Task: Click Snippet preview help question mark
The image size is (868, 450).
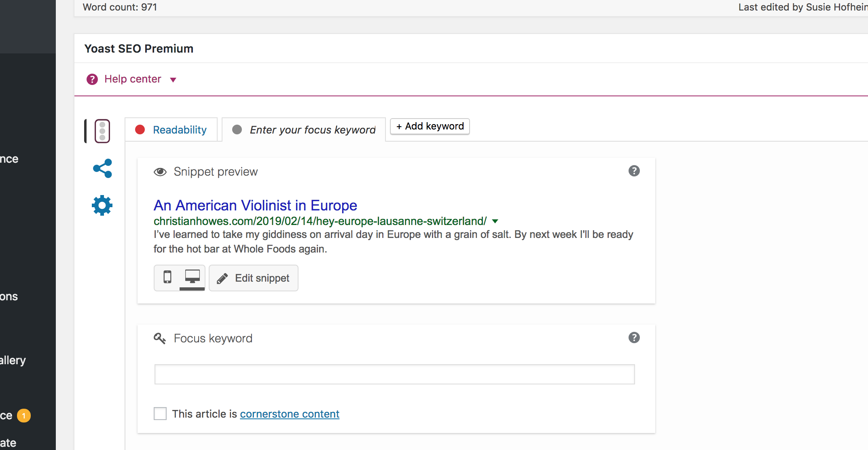Action: click(634, 171)
